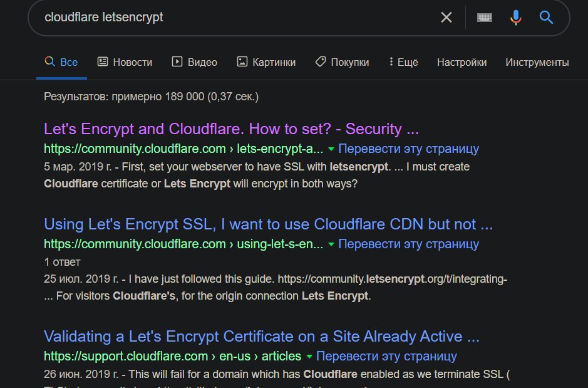Viewport: 588px width, 388px height.
Task: Open 'Настройки' search settings
Action: [x=462, y=62]
